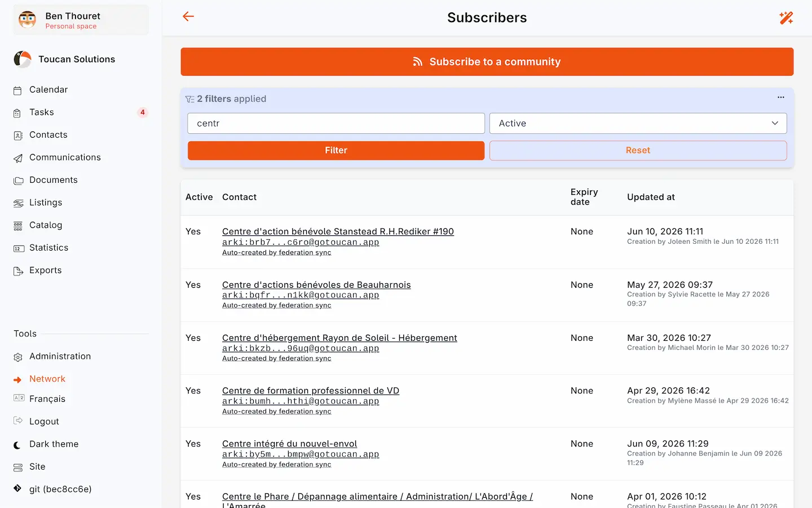The width and height of the screenshot is (812, 508).
Task: Open Centre intégré du nouvel-envol contact
Action: pyautogui.click(x=289, y=444)
